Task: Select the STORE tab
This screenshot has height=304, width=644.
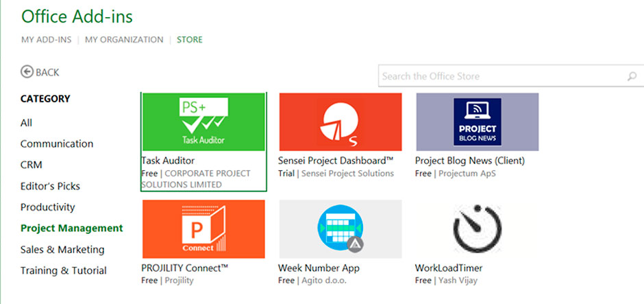Action: [x=190, y=40]
